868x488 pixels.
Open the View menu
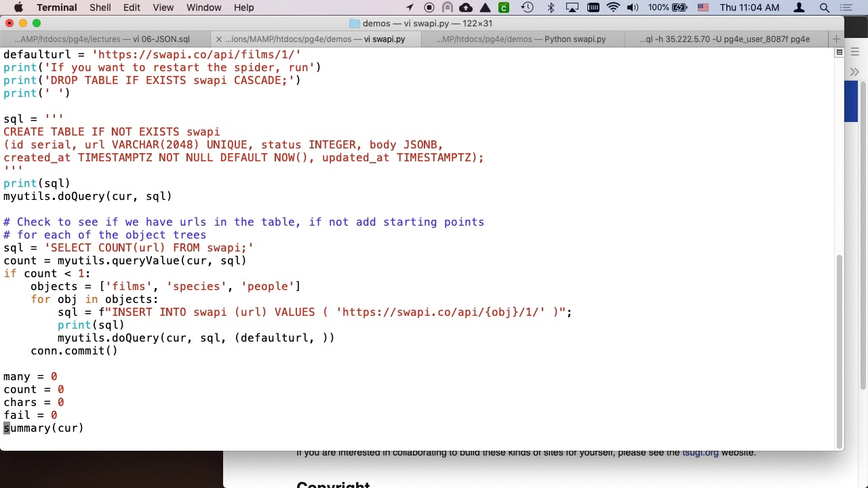(163, 7)
